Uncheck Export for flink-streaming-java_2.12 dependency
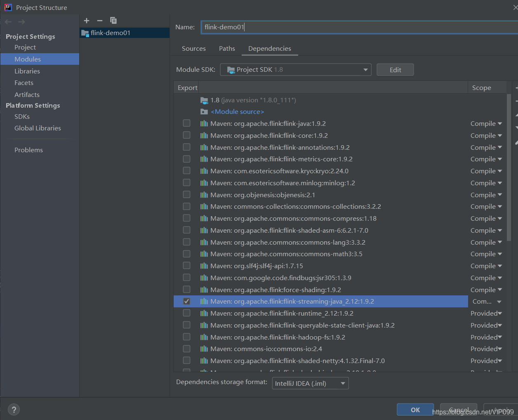The image size is (518, 420). coord(186,301)
